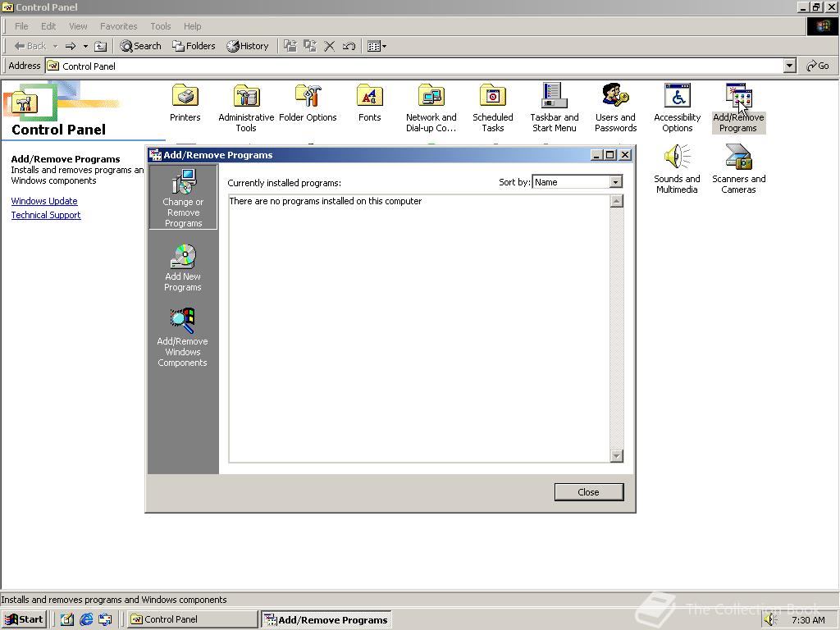Image resolution: width=840 pixels, height=630 pixels.
Task: Expand the Forward history dropdown arrow
Action: (85, 46)
